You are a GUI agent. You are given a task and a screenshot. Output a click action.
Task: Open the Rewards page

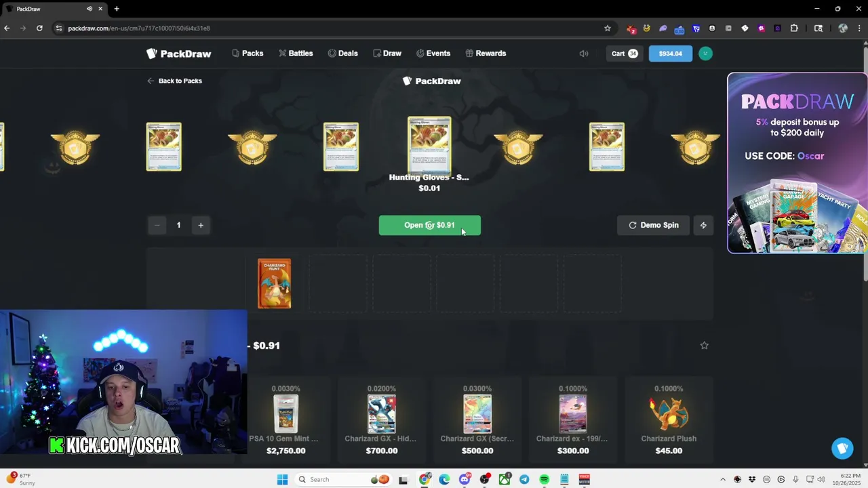click(486, 54)
